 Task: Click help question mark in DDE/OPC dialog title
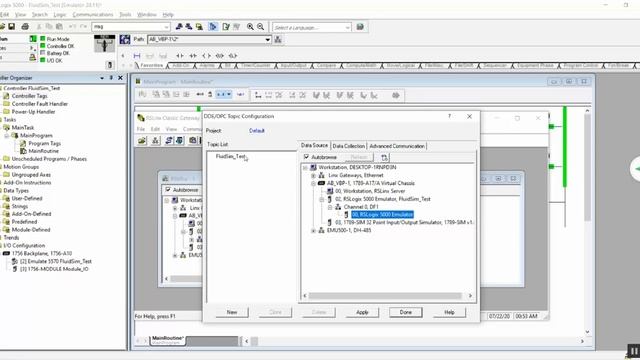point(449,116)
